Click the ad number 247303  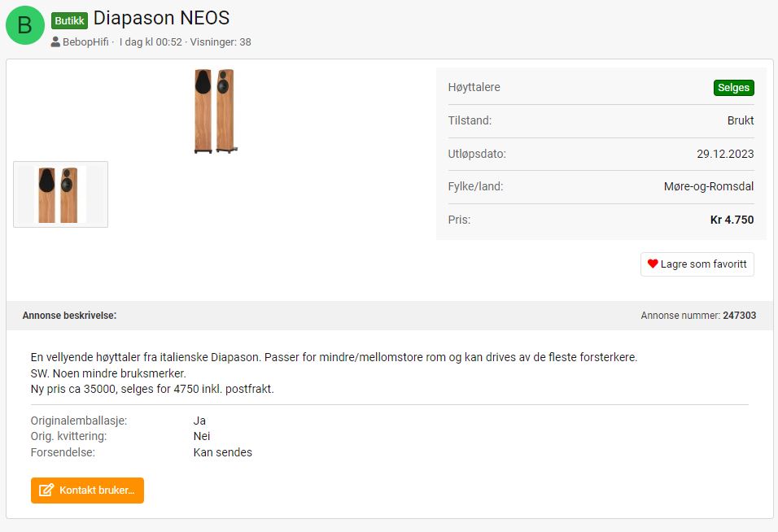point(739,316)
